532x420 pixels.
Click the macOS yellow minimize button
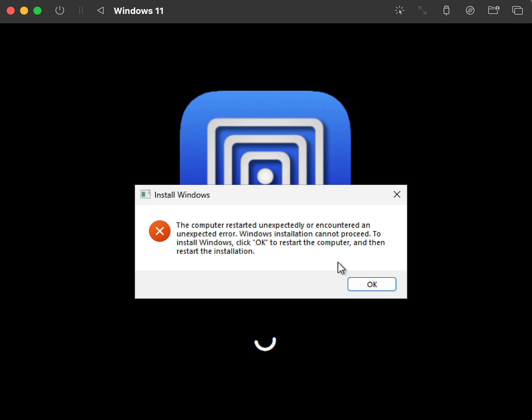tap(24, 11)
